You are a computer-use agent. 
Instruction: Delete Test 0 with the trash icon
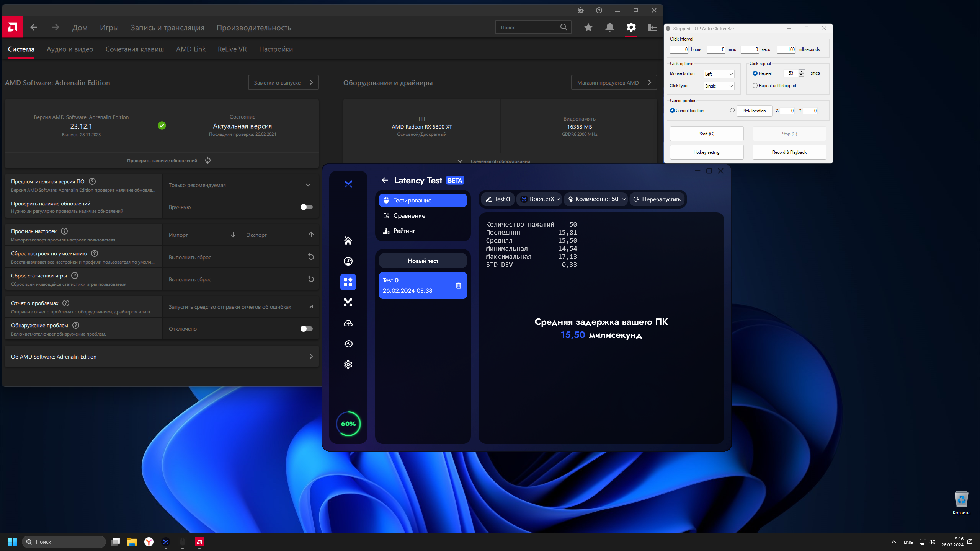click(x=458, y=285)
